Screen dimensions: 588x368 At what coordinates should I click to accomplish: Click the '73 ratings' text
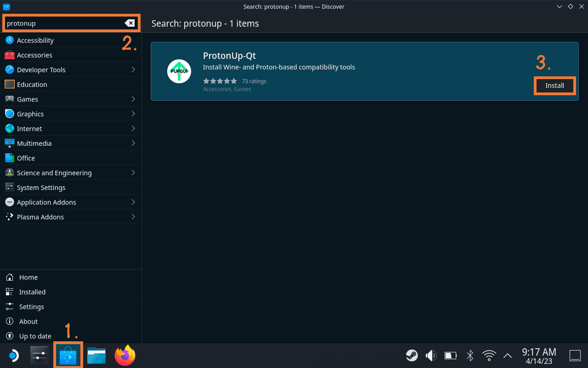coord(254,81)
